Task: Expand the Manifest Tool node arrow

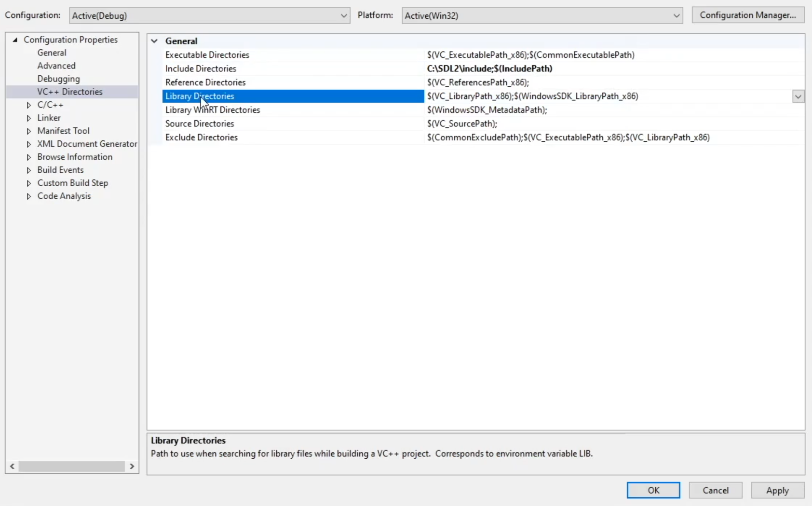Action: pyautogui.click(x=28, y=131)
